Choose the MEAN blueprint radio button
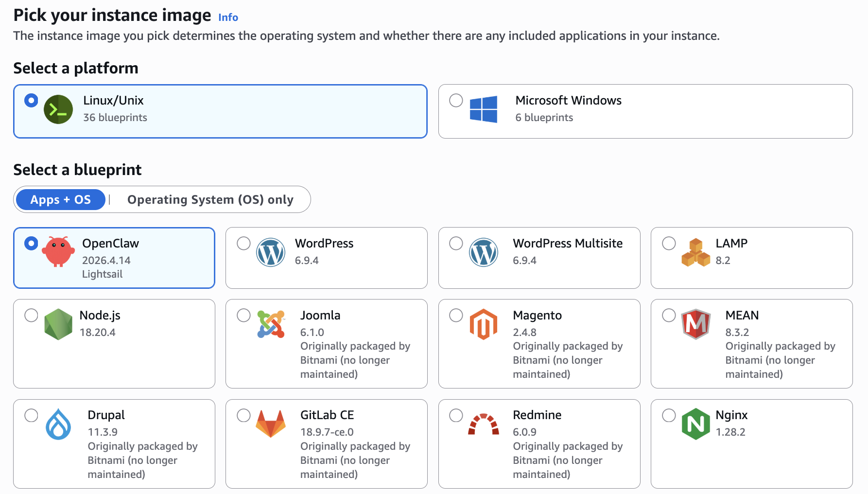The height and width of the screenshot is (494, 868). (669, 315)
